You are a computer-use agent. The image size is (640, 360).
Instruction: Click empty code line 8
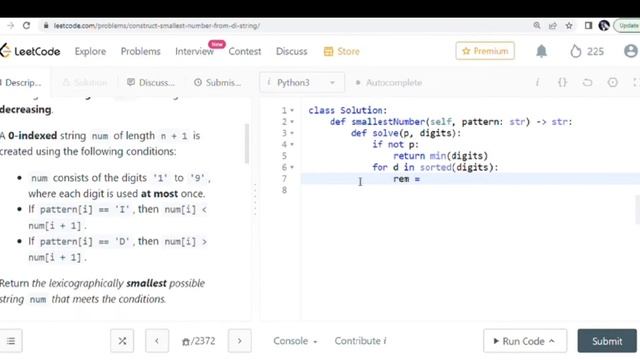(470, 190)
